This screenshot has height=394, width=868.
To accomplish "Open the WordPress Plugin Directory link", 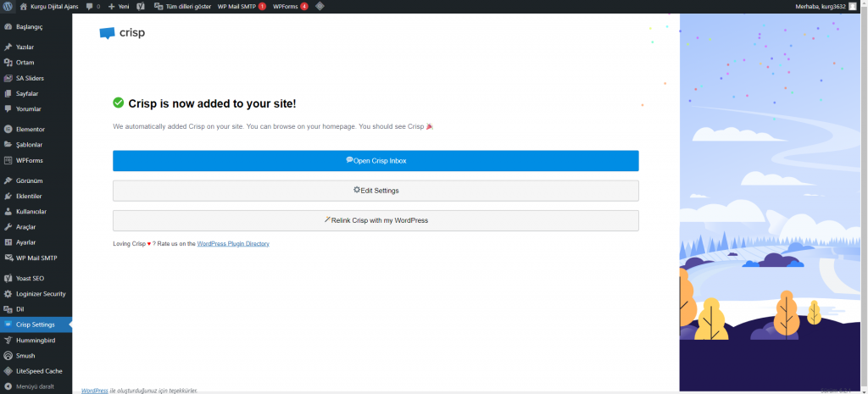I will pos(233,243).
